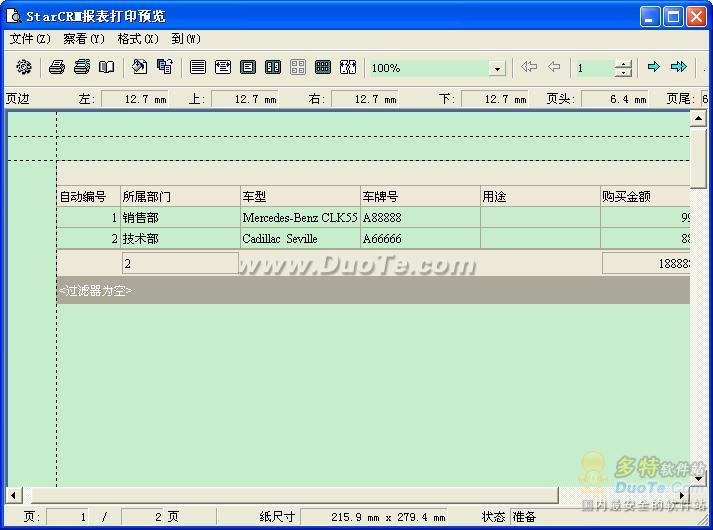
Task: Click the toolbar page number field
Action: [595, 68]
